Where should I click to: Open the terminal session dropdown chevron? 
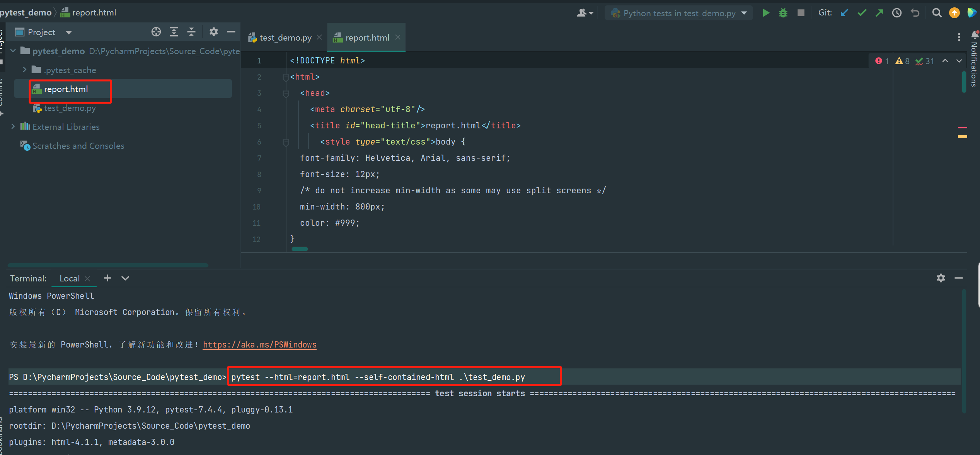coord(125,278)
